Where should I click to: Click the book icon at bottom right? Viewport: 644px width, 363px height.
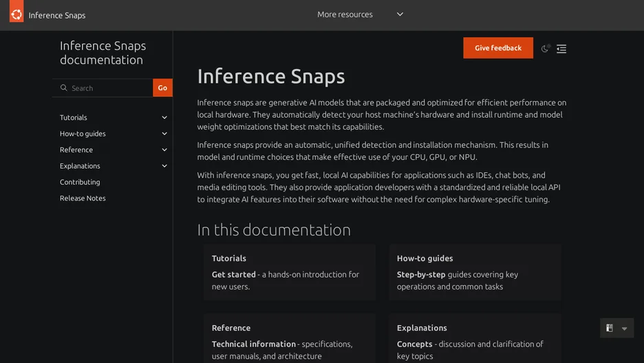pyautogui.click(x=610, y=328)
